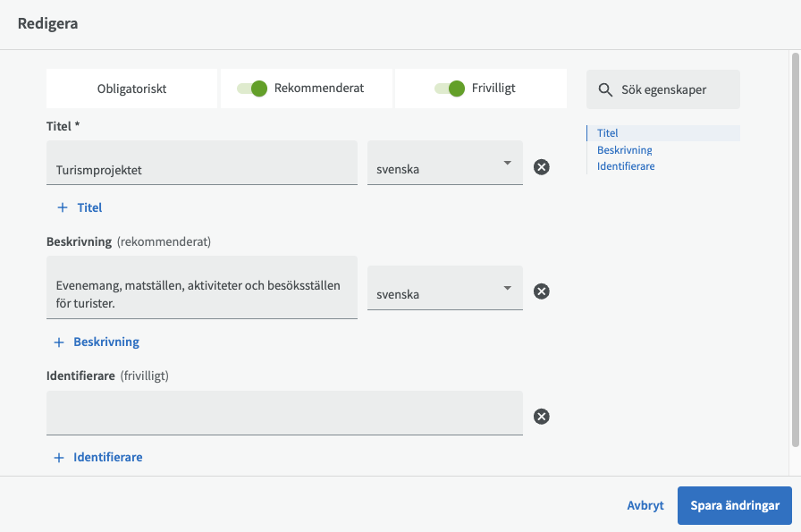801x532 pixels.
Task: Toggle the Rekommenderat switch
Action: (253, 89)
